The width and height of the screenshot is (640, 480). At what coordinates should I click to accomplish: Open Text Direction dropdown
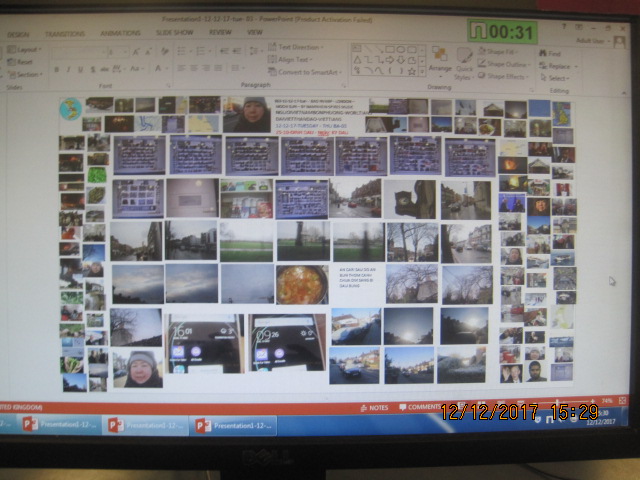pos(296,47)
